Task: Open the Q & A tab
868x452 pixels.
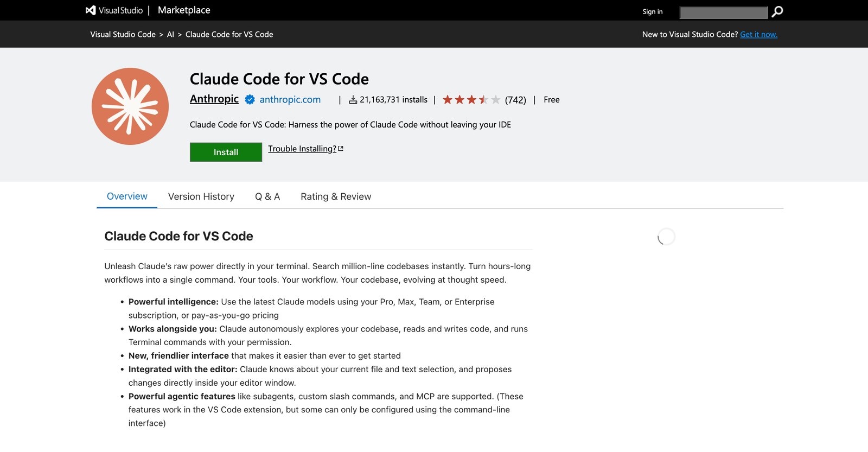Action: point(267,196)
